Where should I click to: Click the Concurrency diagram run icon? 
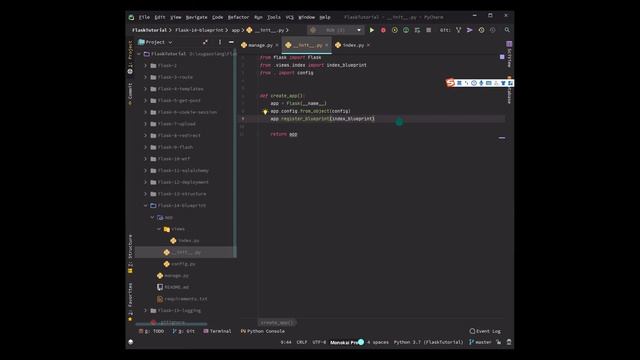(417, 30)
